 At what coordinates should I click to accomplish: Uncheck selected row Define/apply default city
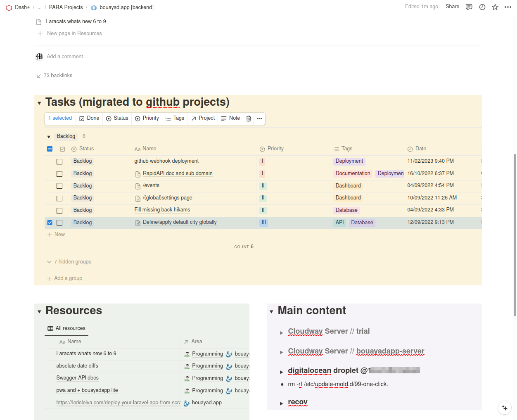(x=50, y=223)
